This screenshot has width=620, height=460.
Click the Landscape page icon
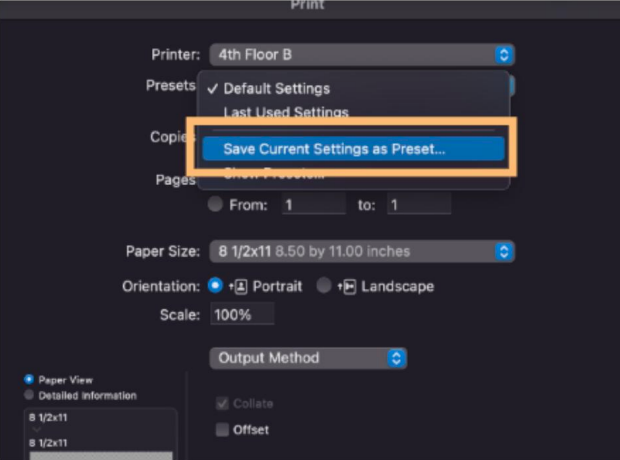pos(347,286)
